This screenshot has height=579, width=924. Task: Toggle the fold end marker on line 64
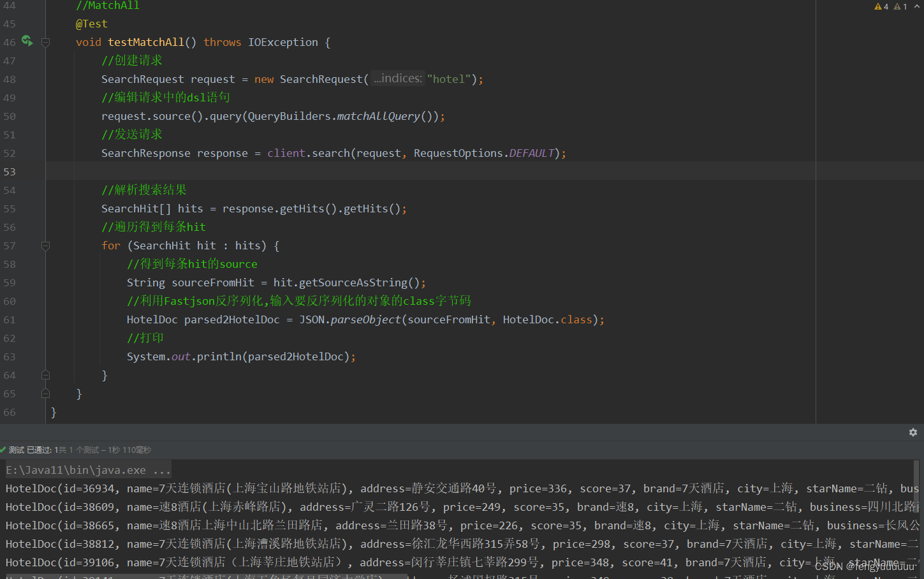tap(45, 375)
